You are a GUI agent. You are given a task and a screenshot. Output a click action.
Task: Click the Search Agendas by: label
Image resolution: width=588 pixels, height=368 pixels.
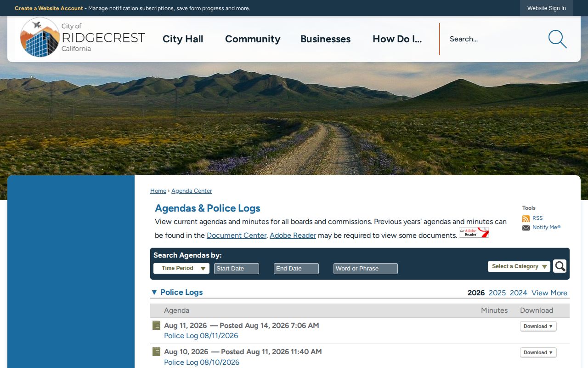coord(187,255)
